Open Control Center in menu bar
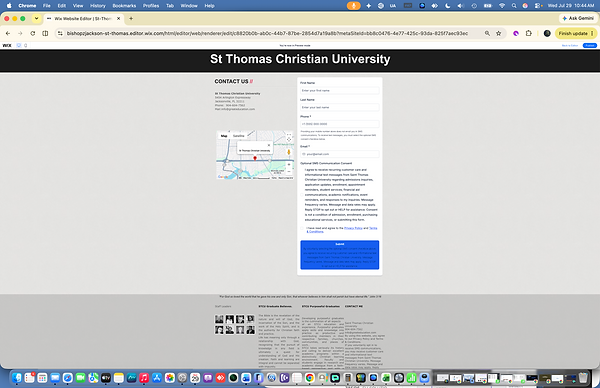This screenshot has height=388, width=600. pos(538,6)
